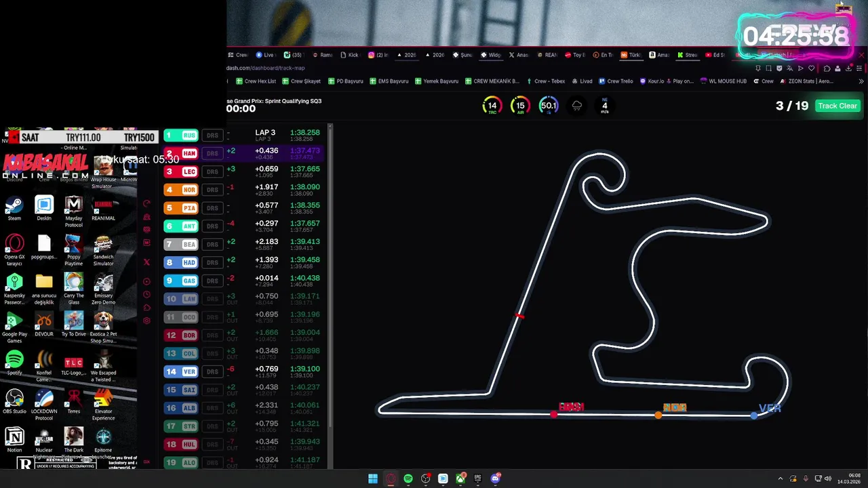Click the Track Clear status button

coord(837,106)
